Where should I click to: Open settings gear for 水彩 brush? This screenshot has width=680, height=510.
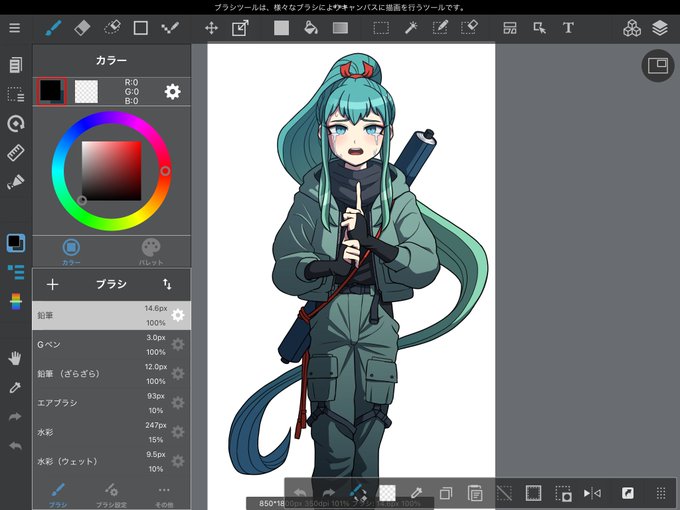tap(177, 432)
